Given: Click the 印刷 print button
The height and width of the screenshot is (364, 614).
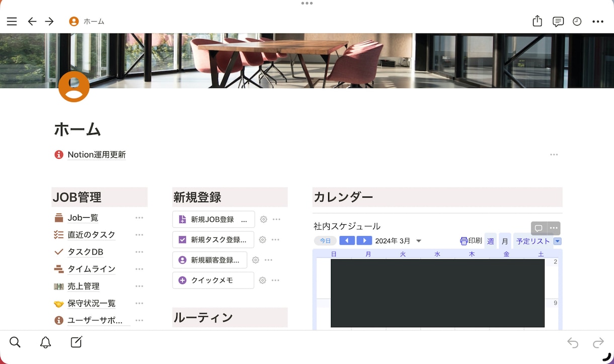Looking at the screenshot, I should [x=471, y=241].
